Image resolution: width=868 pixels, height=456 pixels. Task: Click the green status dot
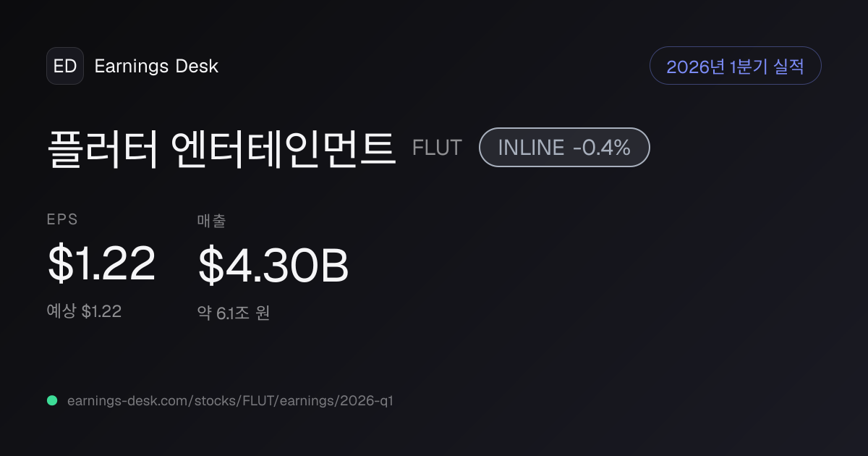coord(52,400)
